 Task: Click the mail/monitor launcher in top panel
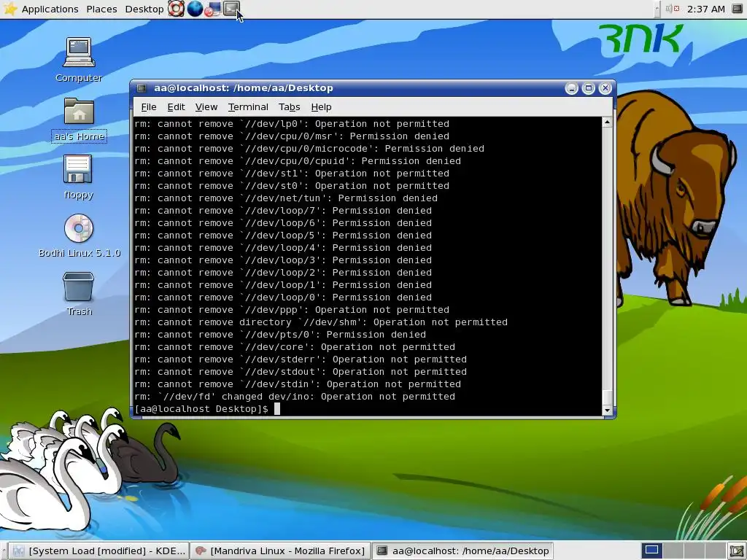(213, 9)
